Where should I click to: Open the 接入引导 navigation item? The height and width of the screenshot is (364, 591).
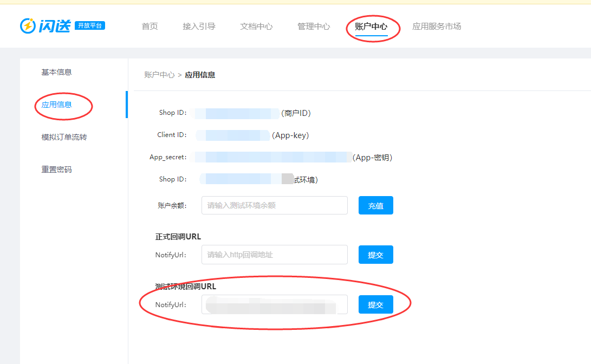[199, 25]
